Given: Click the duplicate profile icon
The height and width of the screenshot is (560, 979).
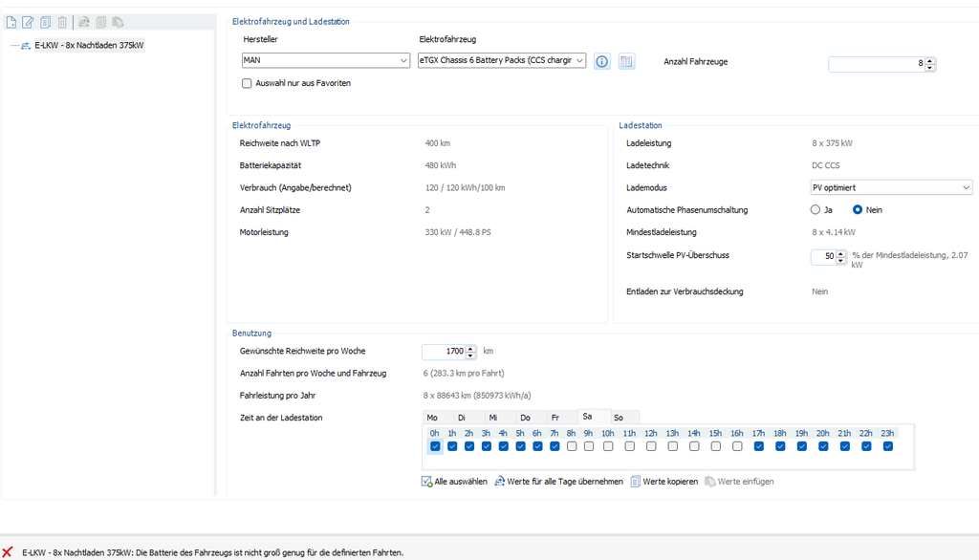Looking at the screenshot, I should pos(46,23).
